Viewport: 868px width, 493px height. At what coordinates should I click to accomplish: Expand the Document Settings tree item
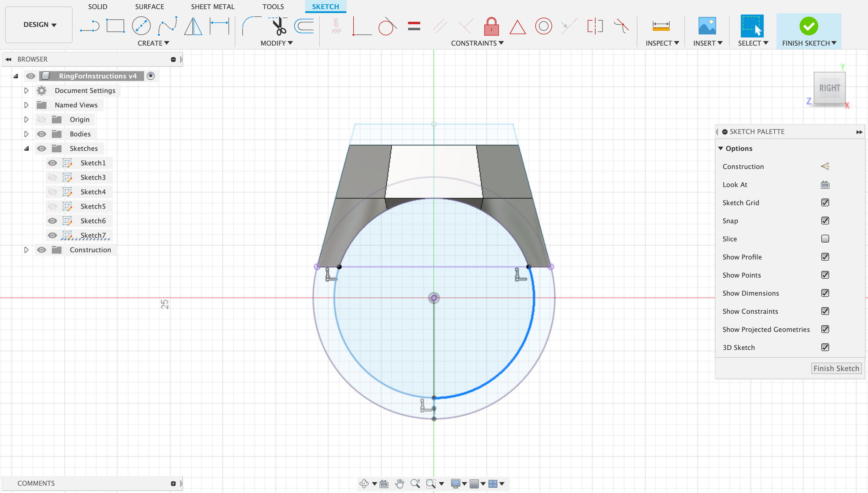click(x=26, y=90)
